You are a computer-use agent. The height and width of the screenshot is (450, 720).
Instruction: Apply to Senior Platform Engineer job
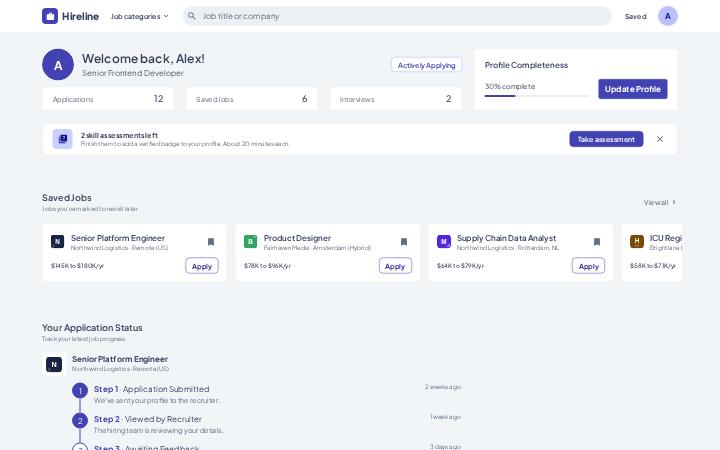point(202,266)
